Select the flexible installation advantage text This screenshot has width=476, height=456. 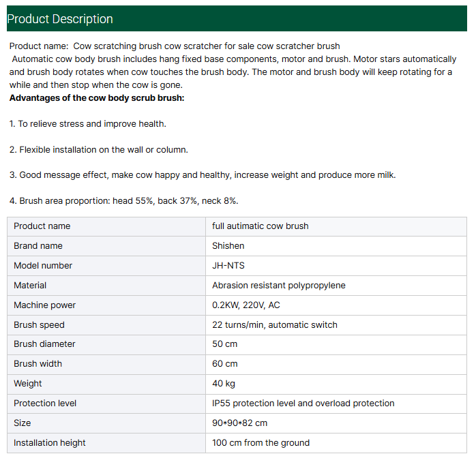click(x=99, y=149)
